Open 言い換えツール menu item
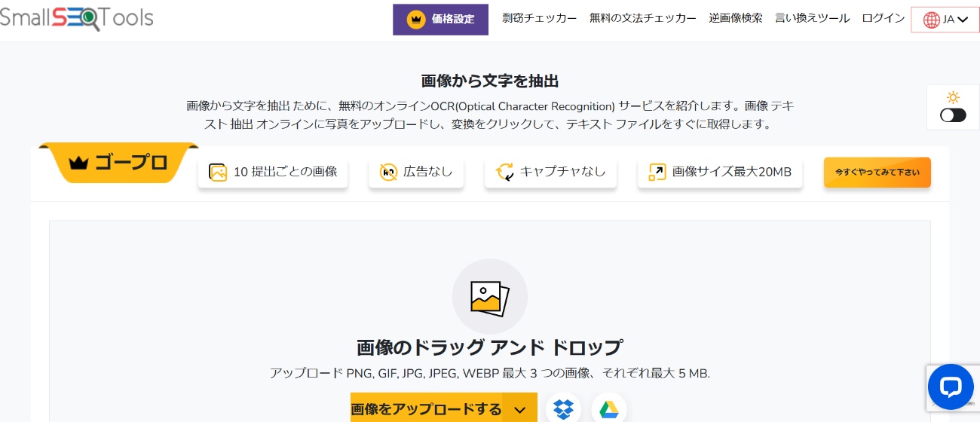The image size is (980, 422). (x=813, y=19)
